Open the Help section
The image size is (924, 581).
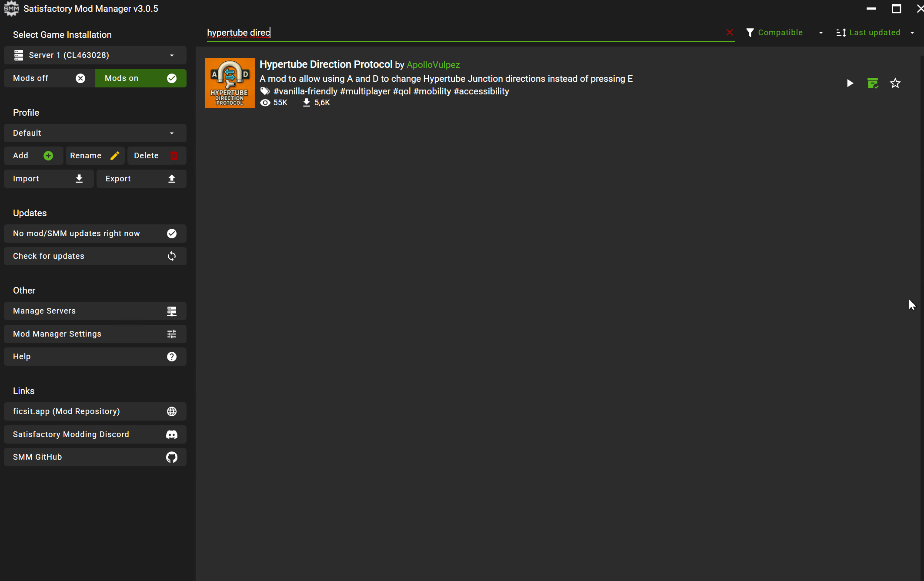click(x=95, y=357)
